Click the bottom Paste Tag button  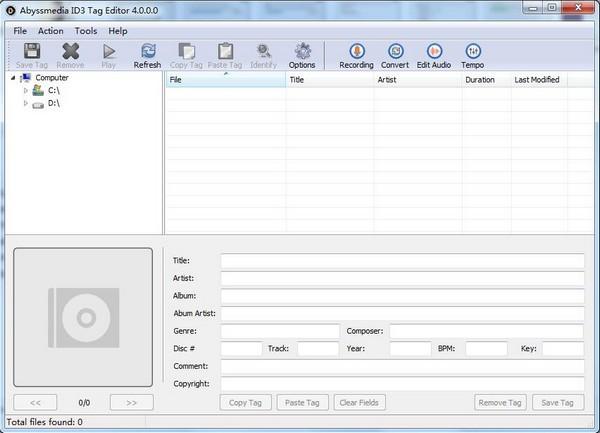point(302,403)
